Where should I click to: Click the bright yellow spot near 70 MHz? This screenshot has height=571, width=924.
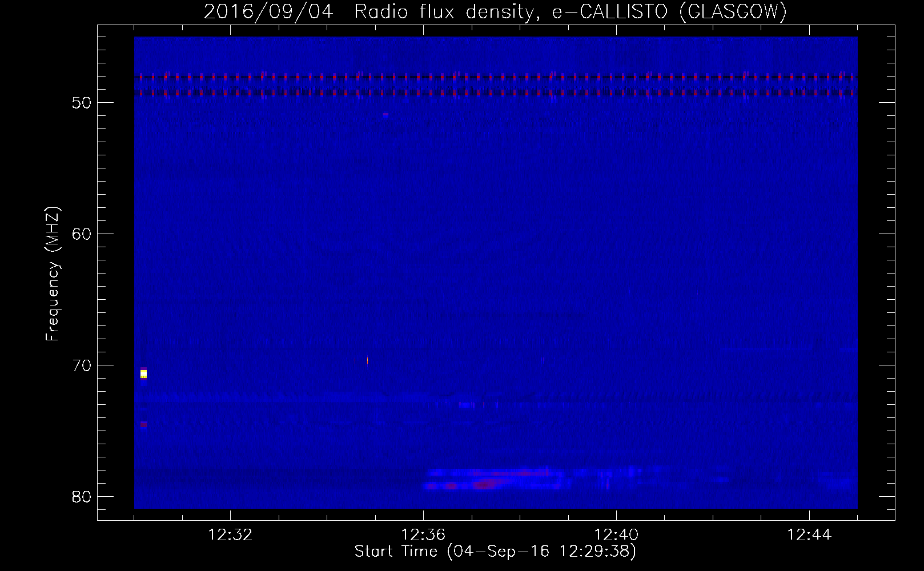143,374
